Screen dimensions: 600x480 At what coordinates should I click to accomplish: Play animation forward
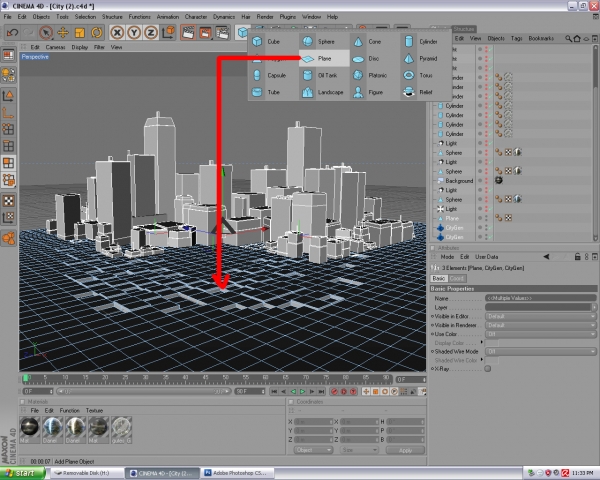[303, 392]
